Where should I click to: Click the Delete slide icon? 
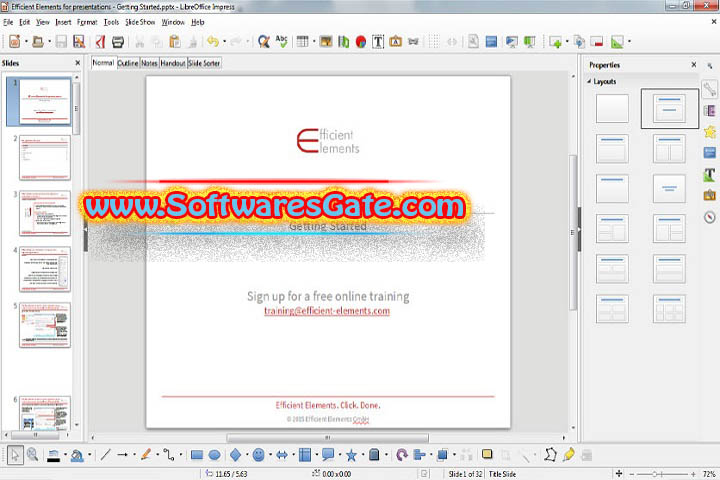point(597,42)
